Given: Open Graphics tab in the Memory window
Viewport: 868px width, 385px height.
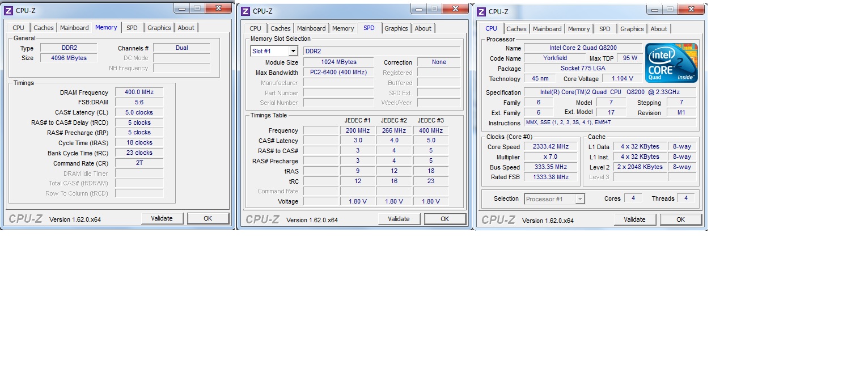Looking at the screenshot, I should point(159,28).
